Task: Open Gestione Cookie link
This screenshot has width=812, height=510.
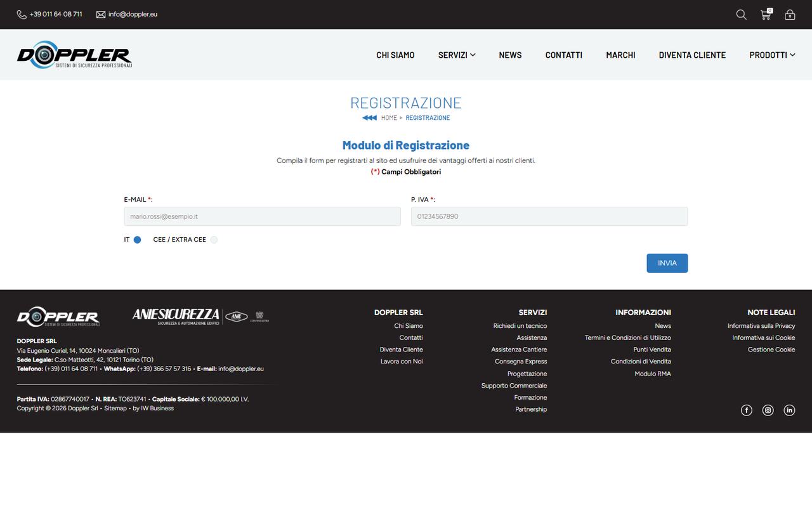Action: [771, 350]
